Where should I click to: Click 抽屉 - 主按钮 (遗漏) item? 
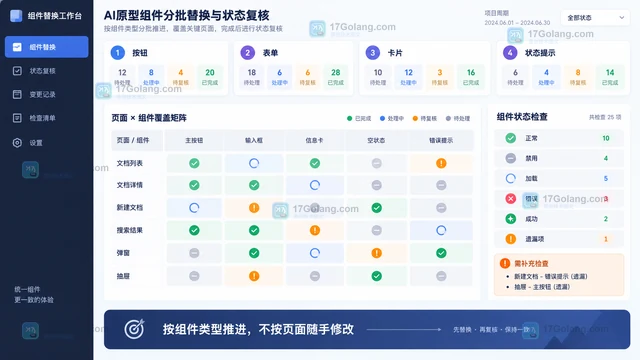(542, 287)
